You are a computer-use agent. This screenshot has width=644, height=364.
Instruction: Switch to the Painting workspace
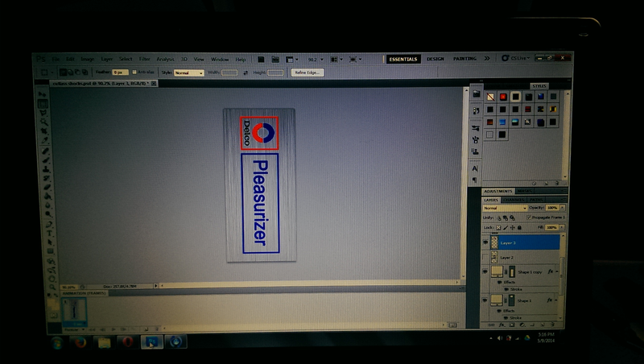tap(465, 59)
